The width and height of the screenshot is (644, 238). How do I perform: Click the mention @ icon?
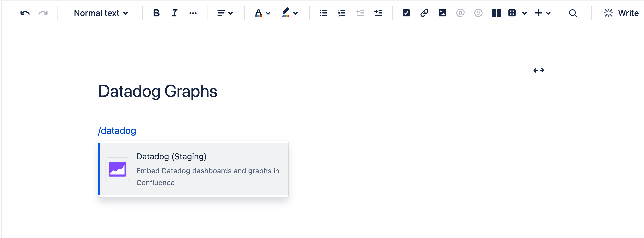pos(460,13)
